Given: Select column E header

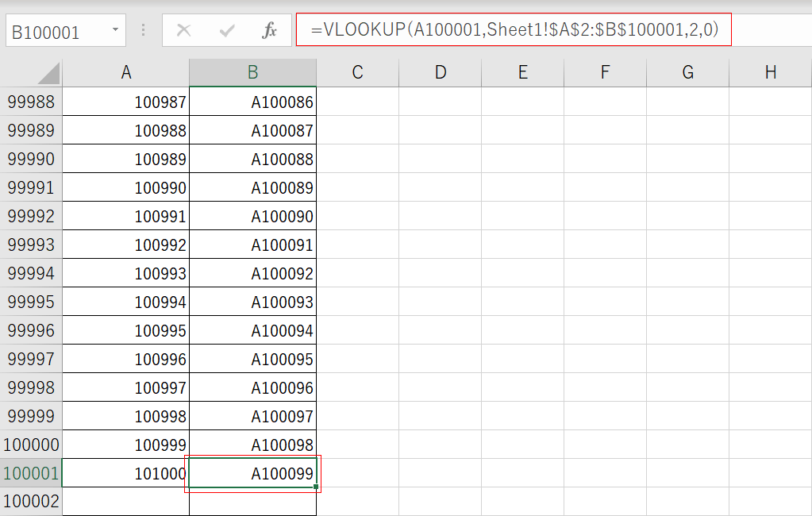Looking at the screenshot, I should (522, 72).
